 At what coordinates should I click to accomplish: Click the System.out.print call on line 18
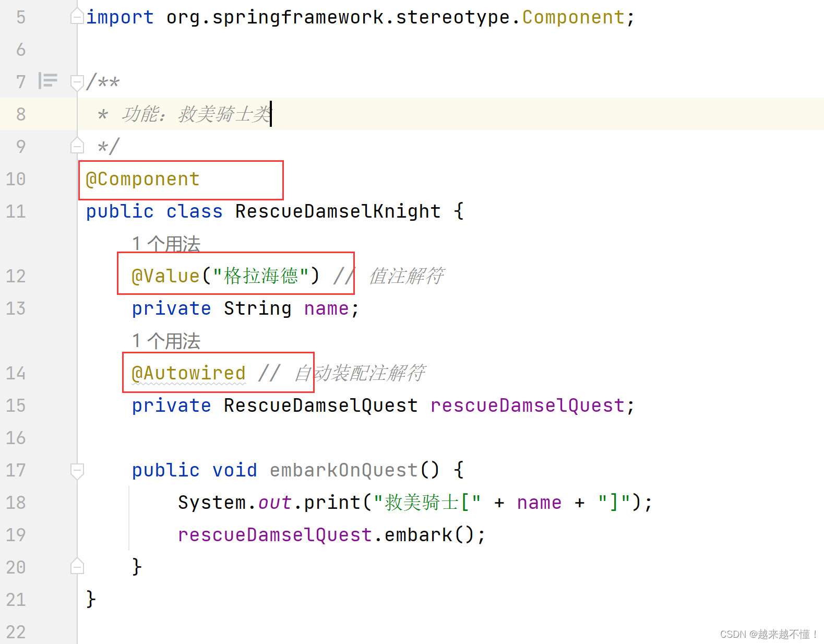pos(269,503)
